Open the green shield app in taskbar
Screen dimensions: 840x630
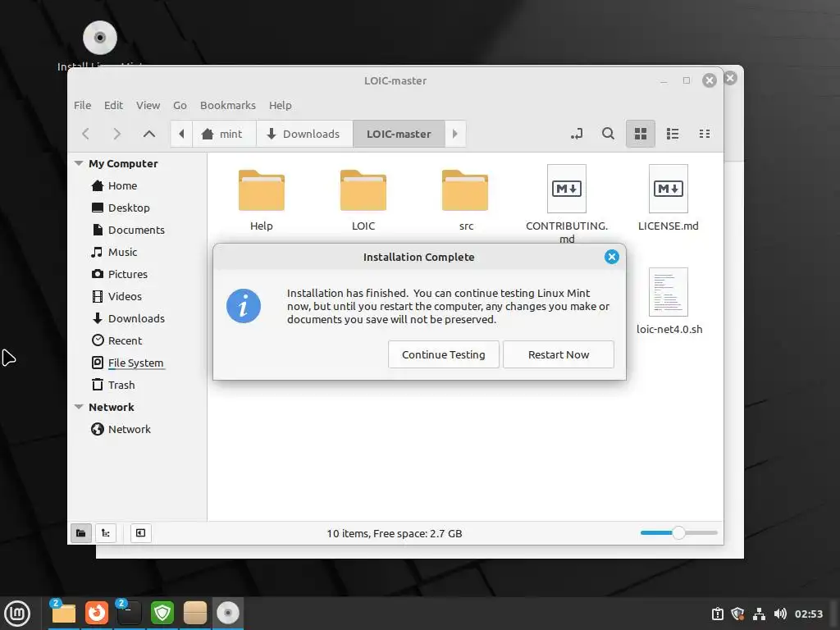[x=162, y=613]
